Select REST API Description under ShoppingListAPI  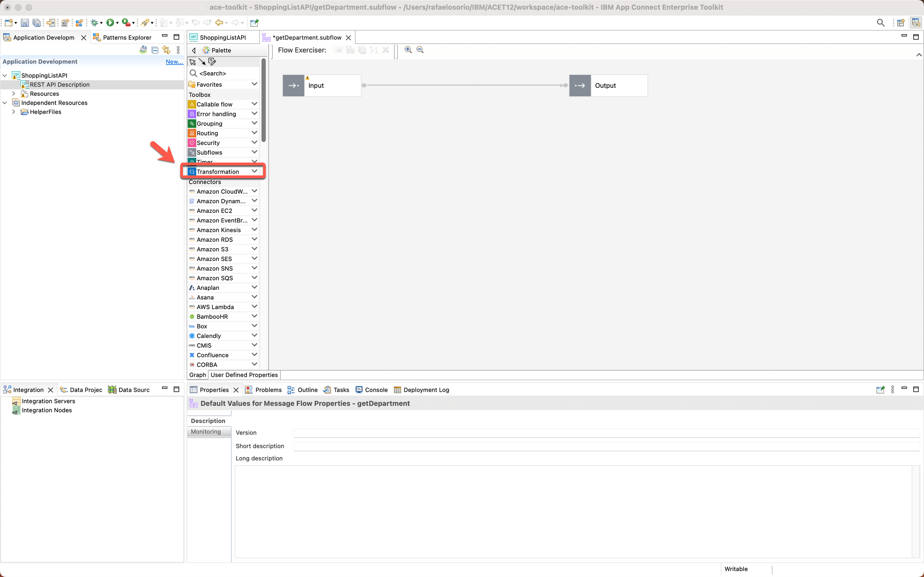pyautogui.click(x=59, y=84)
